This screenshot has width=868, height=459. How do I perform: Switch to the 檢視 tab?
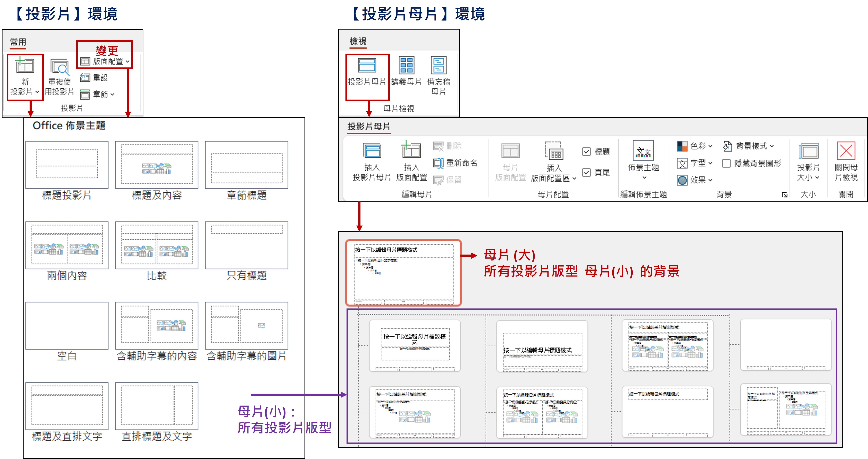click(358, 41)
